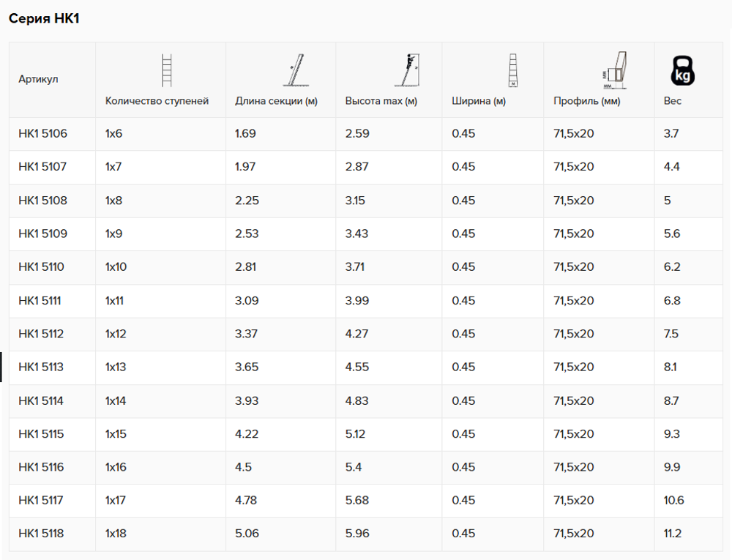Select the НК1 5110 article cell
The width and height of the screenshot is (732, 560).
pos(41,267)
